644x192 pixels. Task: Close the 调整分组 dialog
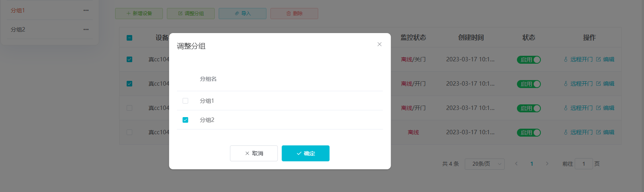tap(380, 44)
